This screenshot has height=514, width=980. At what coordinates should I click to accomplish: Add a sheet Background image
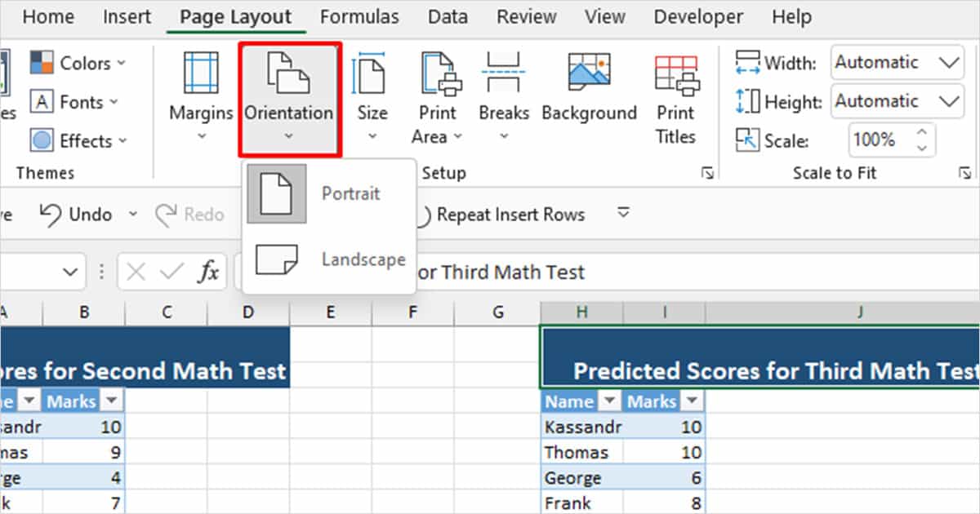coord(590,90)
